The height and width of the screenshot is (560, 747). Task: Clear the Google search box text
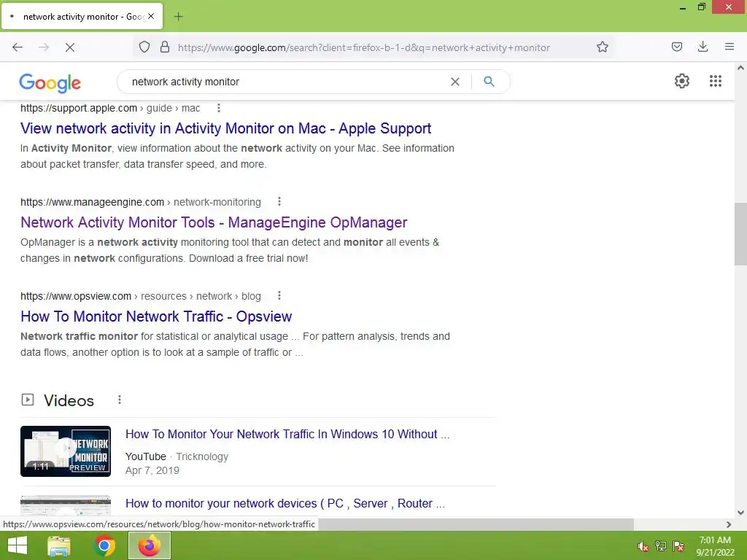coord(455,82)
